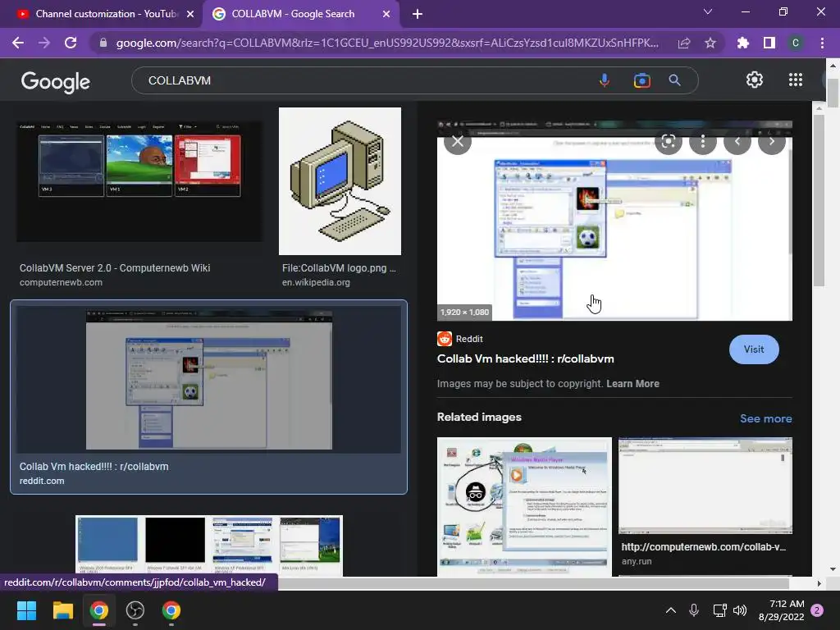Screen dimensions: 840x630
Task: Click the second Chrome taskbar icon
Action: pyautogui.click(x=171, y=610)
